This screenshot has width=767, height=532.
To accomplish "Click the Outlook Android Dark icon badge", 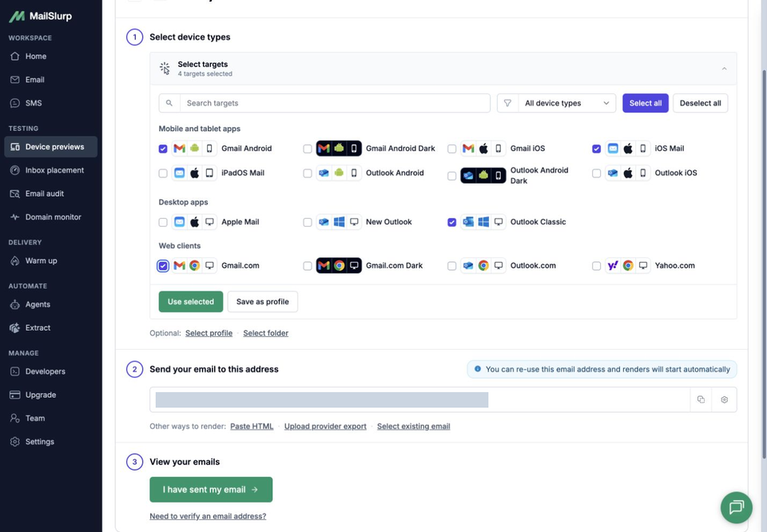I will coord(483,175).
